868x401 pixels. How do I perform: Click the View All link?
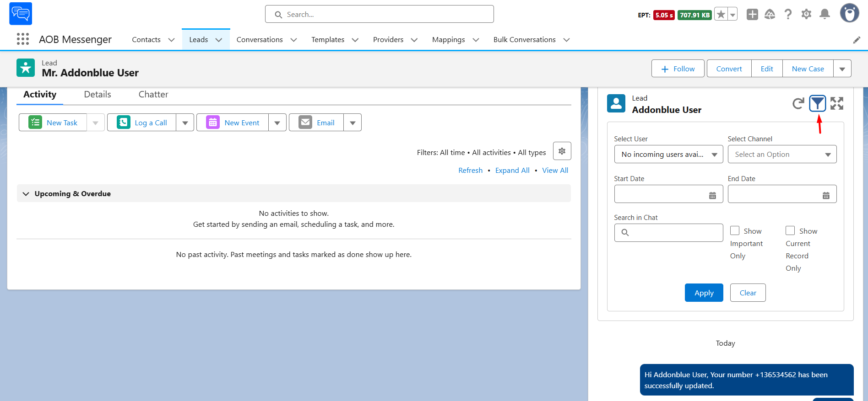pyautogui.click(x=555, y=170)
